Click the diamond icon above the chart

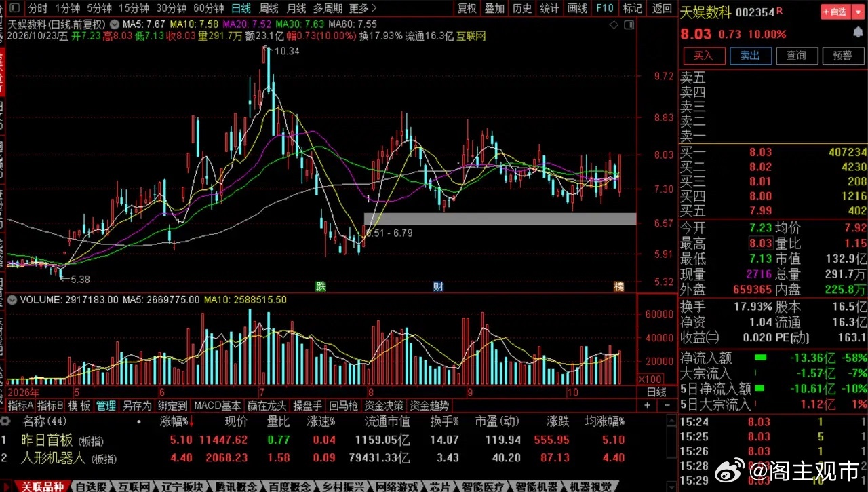614,25
